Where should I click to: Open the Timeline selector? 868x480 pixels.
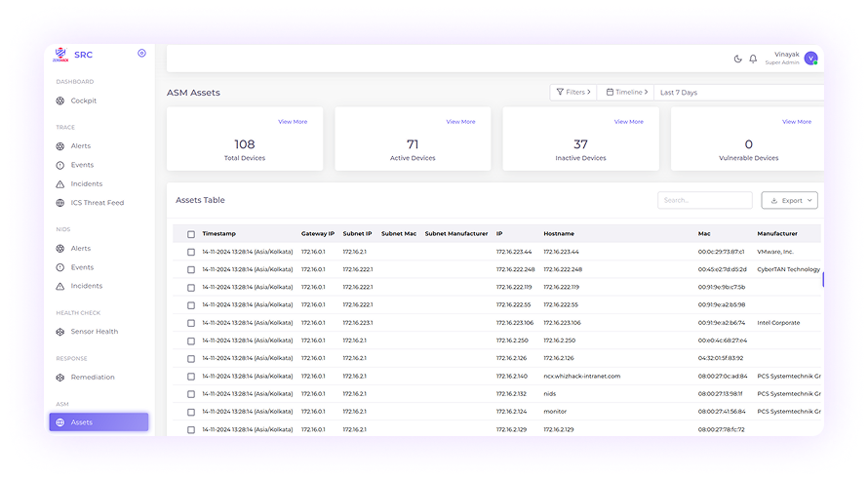[x=626, y=93]
